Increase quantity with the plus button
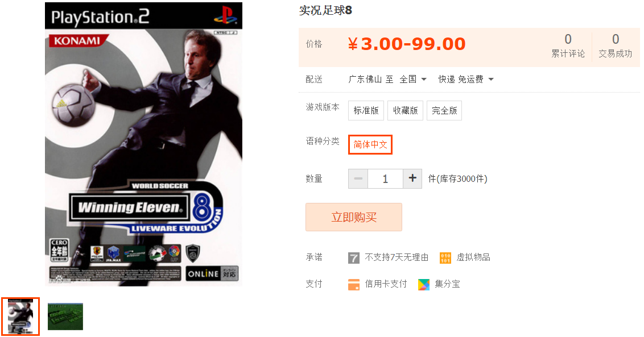Viewport: 644px width, 337px height. click(412, 178)
